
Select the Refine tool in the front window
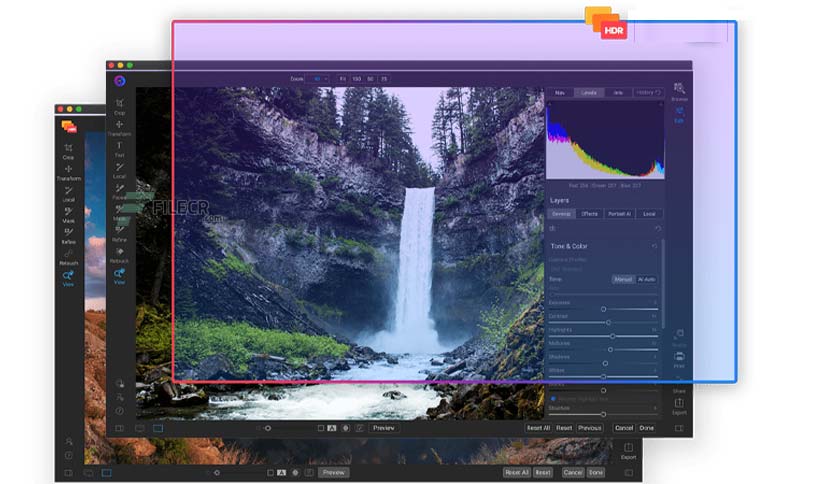click(119, 234)
